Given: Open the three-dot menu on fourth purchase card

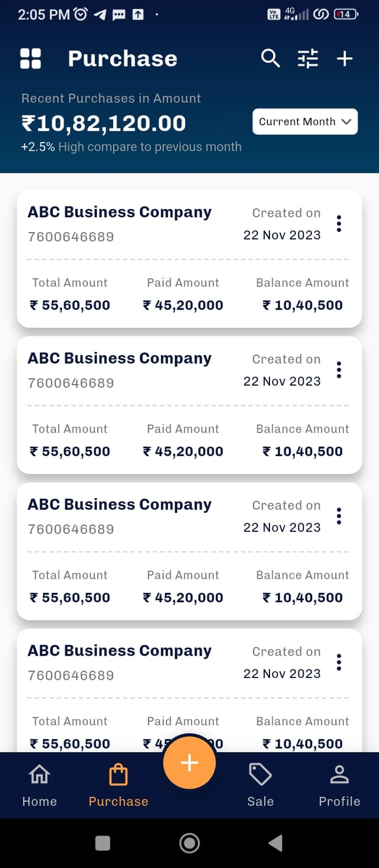Looking at the screenshot, I should 339,662.
